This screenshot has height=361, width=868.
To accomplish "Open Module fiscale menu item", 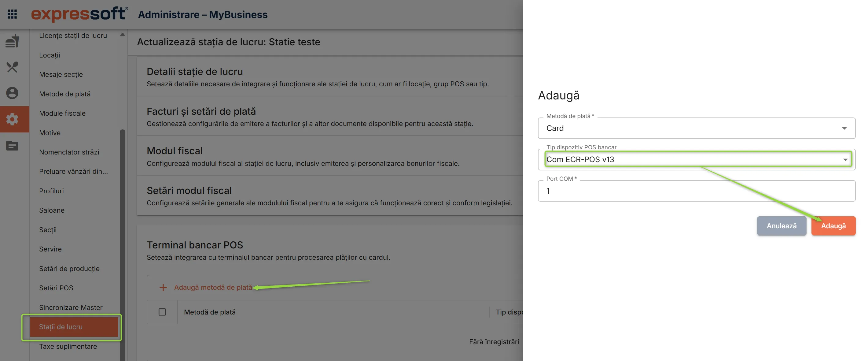I will [62, 114].
